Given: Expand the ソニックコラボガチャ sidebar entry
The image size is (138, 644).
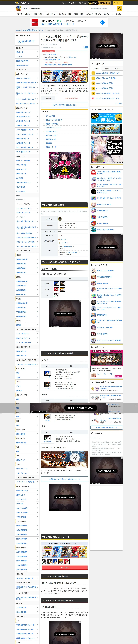Looking at the screenshot, I should (27, 204).
